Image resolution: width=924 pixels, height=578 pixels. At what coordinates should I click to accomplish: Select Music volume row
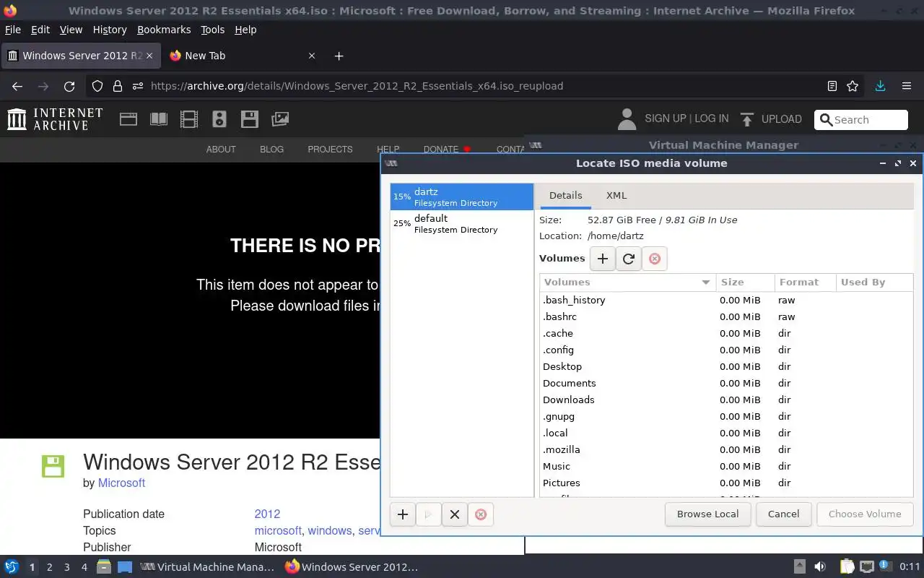[726, 467]
